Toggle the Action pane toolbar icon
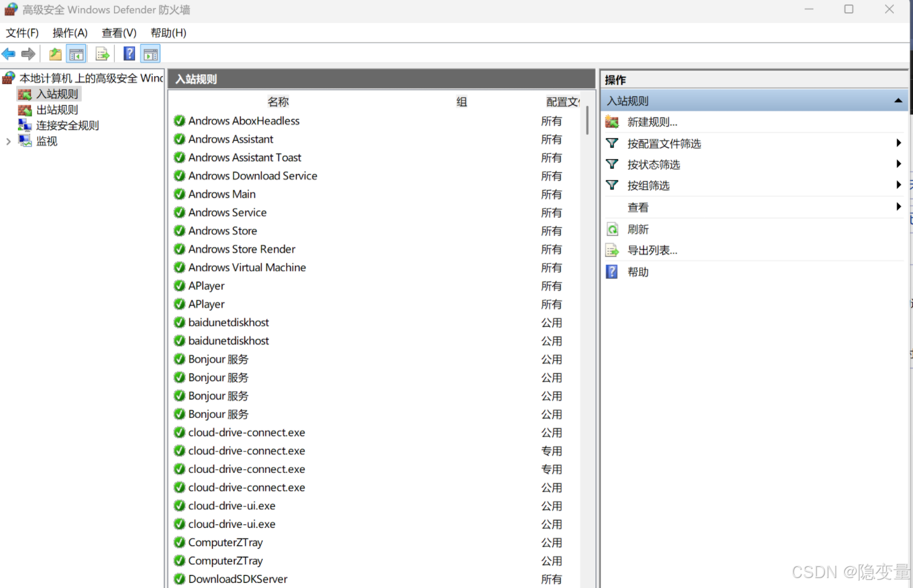913x588 pixels. click(x=151, y=54)
